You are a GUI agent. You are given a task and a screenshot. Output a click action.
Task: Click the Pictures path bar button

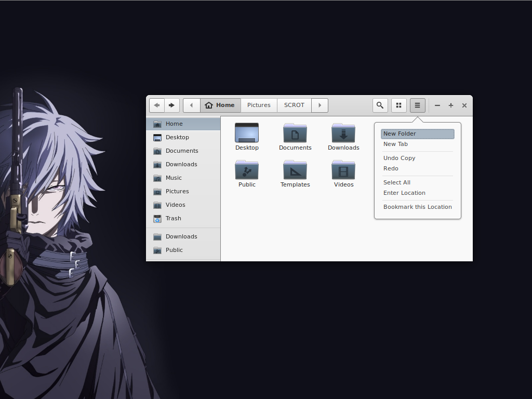pyautogui.click(x=259, y=105)
